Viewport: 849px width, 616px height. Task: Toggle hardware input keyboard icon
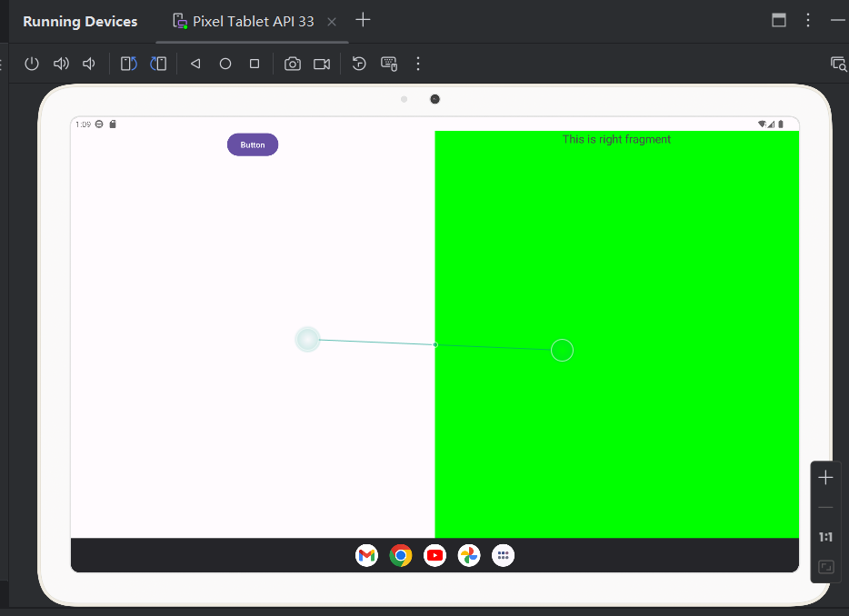[x=389, y=64]
